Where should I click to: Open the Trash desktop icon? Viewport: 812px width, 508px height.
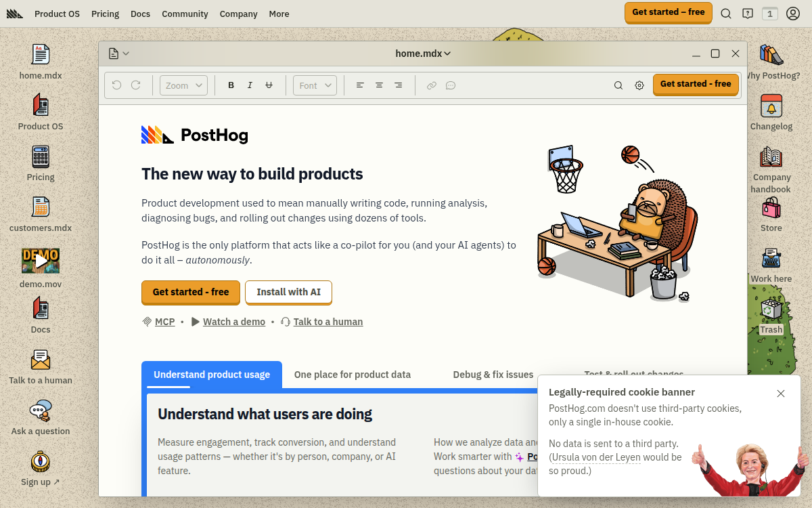click(x=771, y=316)
